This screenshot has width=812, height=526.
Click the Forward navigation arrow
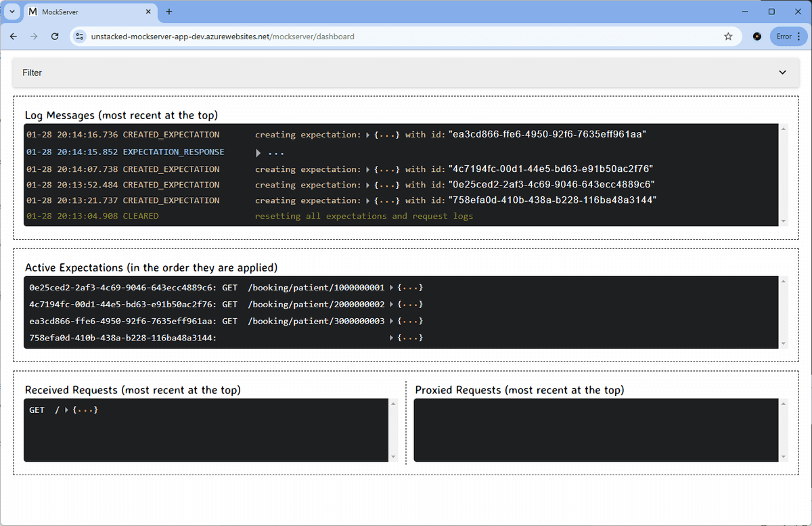[x=33, y=36]
